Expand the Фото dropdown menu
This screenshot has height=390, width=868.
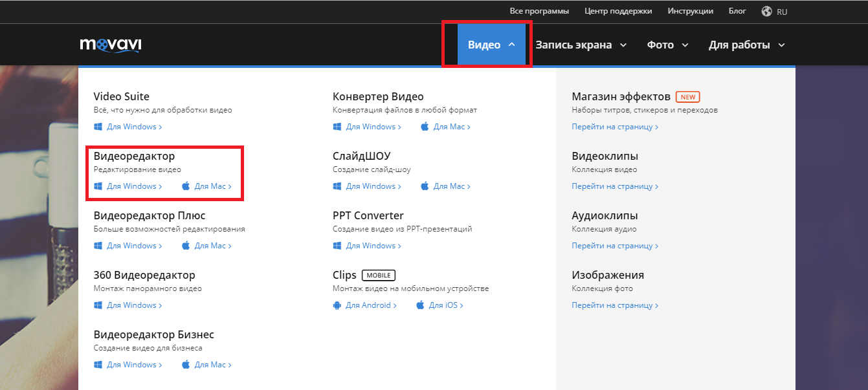click(x=667, y=45)
